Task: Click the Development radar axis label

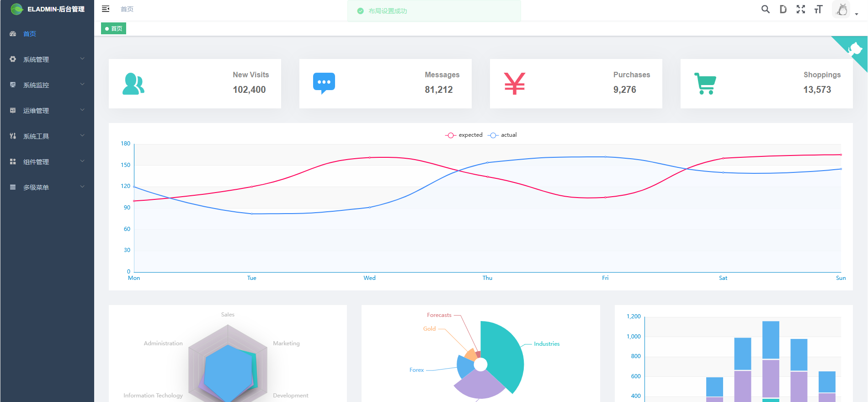Action: pos(291,396)
